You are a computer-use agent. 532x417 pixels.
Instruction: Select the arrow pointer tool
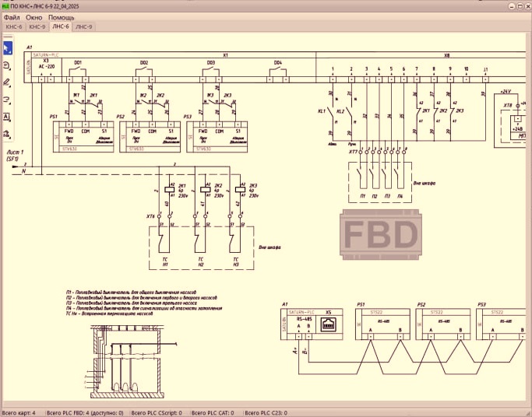coord(7,49)
